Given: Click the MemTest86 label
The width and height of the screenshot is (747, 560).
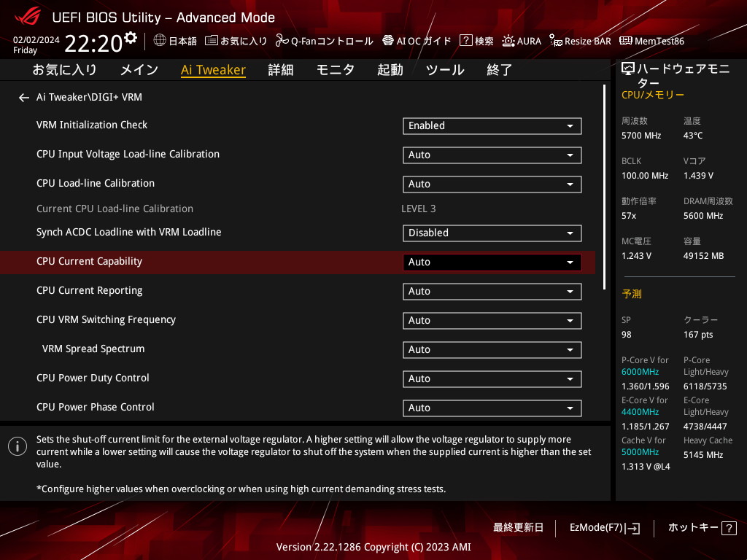Looking at the screenshot, I should coord(659,41).
